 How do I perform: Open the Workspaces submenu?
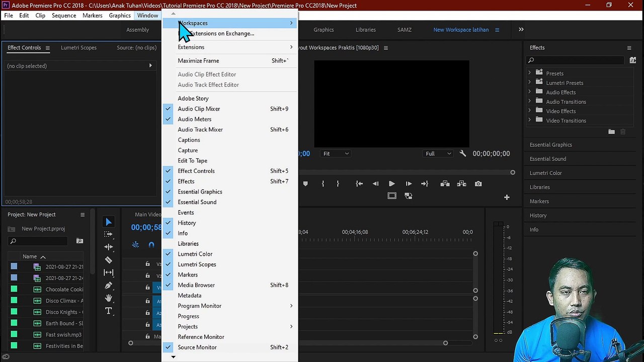pyautogui.click(x=230, y=23)
